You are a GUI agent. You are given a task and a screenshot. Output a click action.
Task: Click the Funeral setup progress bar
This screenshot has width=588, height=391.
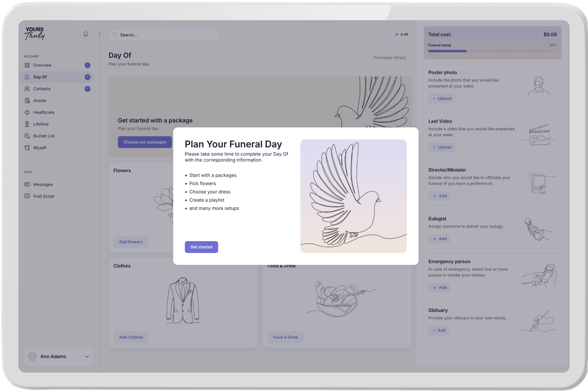(492, 51)
